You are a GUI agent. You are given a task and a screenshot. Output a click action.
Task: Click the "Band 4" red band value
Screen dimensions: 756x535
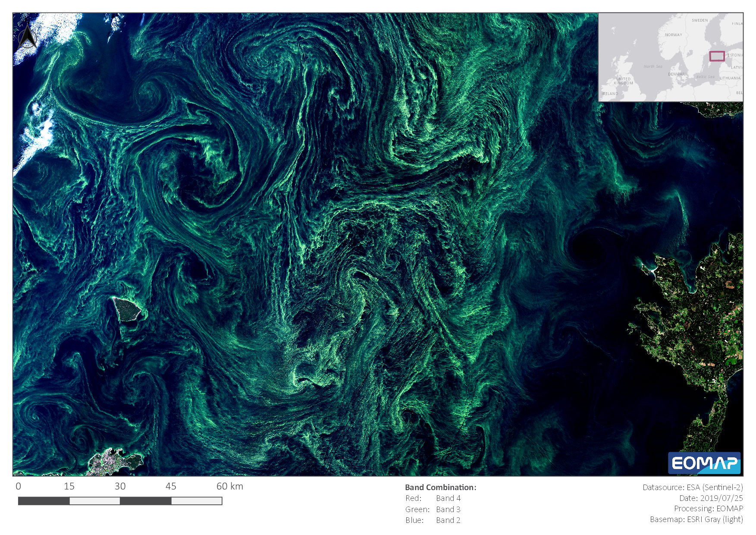pos(448,498)
